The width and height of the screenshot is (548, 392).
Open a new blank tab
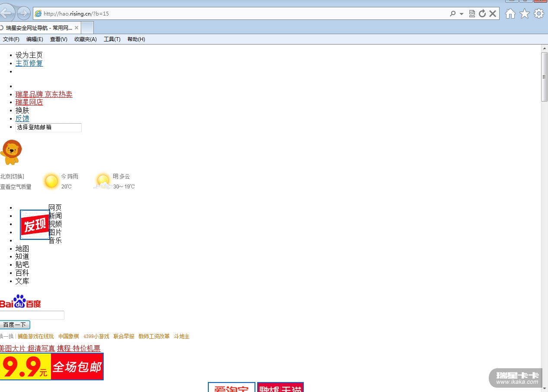[x=87, y=28]
